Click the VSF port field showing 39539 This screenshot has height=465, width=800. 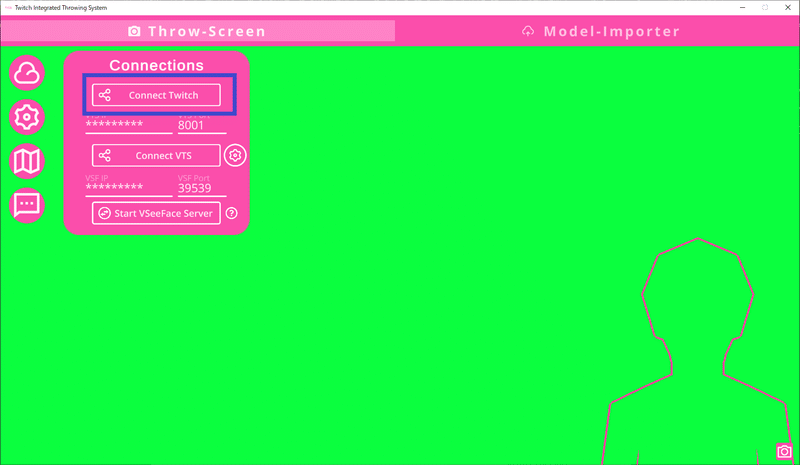point(202,188)
